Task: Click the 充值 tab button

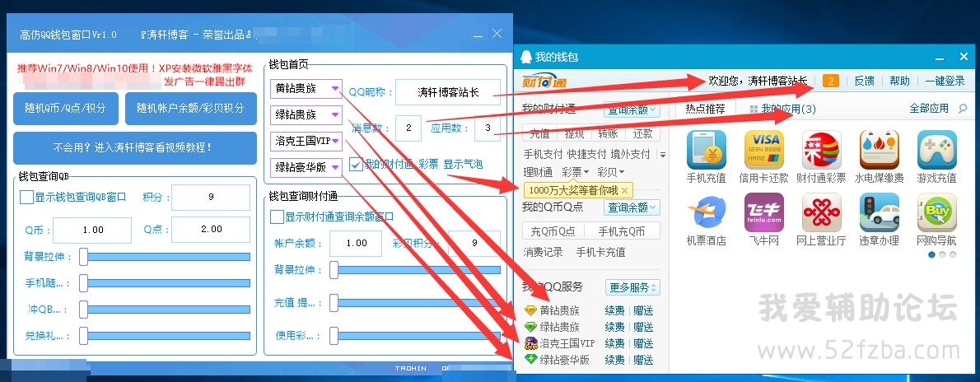Action: [539, 133]
